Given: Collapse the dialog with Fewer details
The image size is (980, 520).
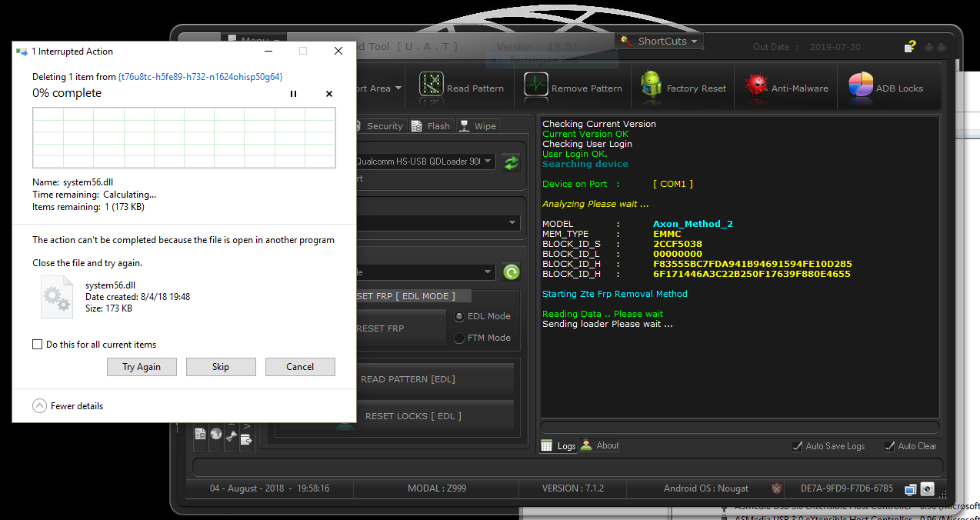Looking at the screenshot, I should pyautogui.click(x=68, y=406).
